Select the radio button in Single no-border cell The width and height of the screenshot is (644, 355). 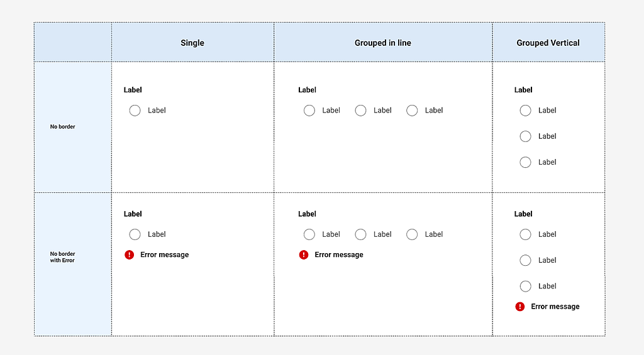(135, 111)
